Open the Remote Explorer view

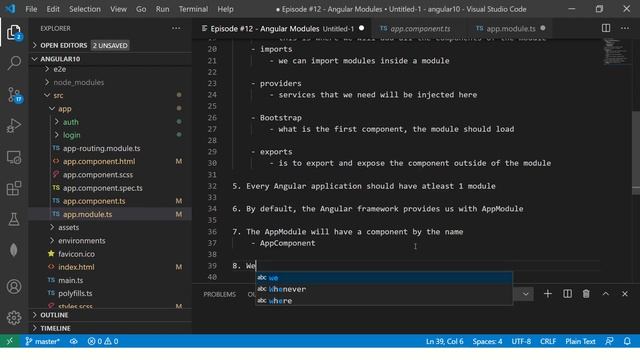(x=14, y=157)
